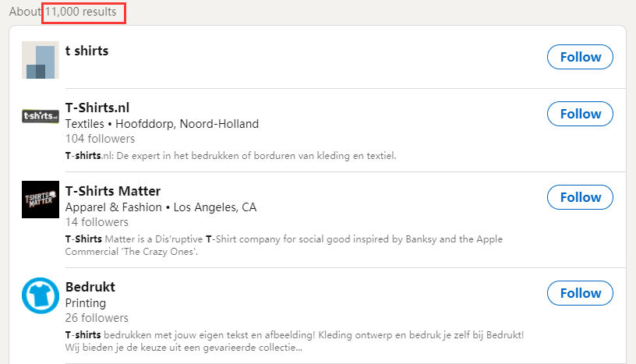Click Bedrukt's 26 followers text
The image size is (636, 364).
point(97,318)
